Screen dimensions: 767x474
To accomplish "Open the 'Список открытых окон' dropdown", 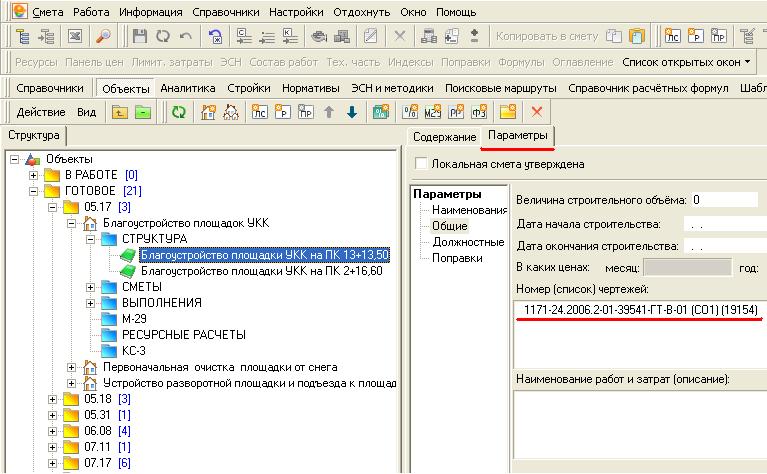I will [x=687, y=62].
